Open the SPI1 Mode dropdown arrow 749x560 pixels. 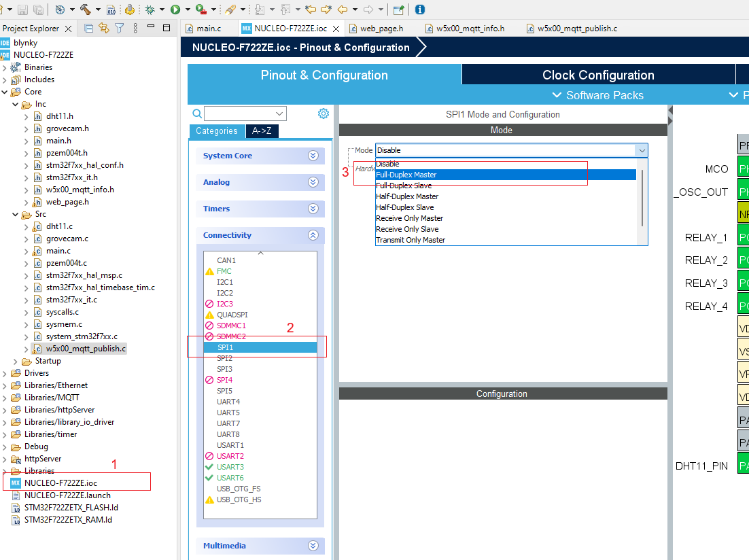[642, 150]
